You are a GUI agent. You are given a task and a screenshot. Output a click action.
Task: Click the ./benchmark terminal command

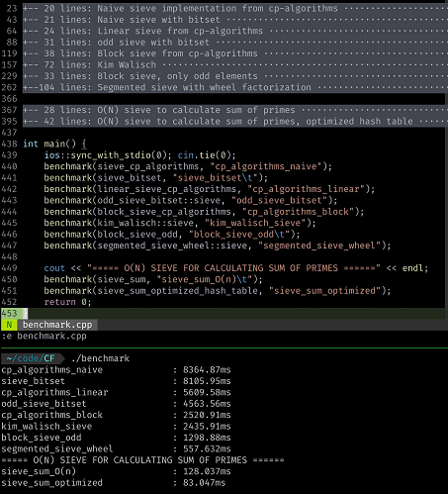click(x=100, y=358)
